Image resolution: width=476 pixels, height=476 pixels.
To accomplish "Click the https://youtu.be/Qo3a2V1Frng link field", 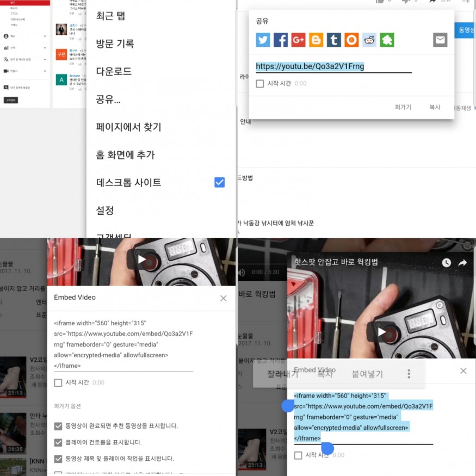I will pos(333,66).
